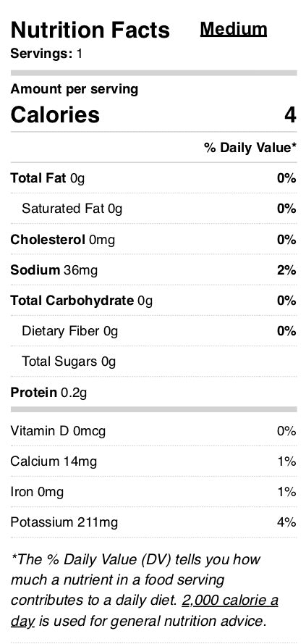Viewport: 306px width, 644px height.
Task: Click the Dietary Fiber 0g entry
Action: pyautogui.click(x=69, y=331)
